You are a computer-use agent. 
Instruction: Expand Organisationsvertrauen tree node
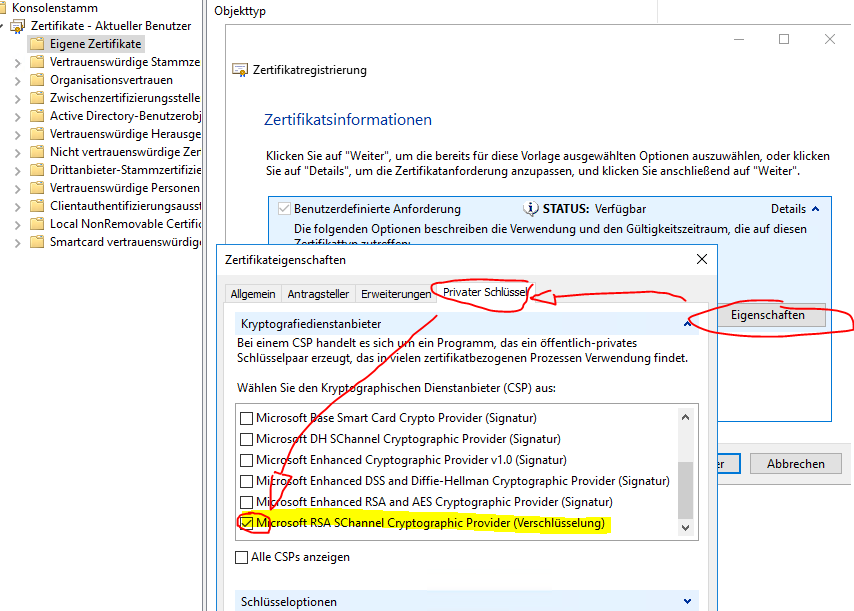coord(17,81)
